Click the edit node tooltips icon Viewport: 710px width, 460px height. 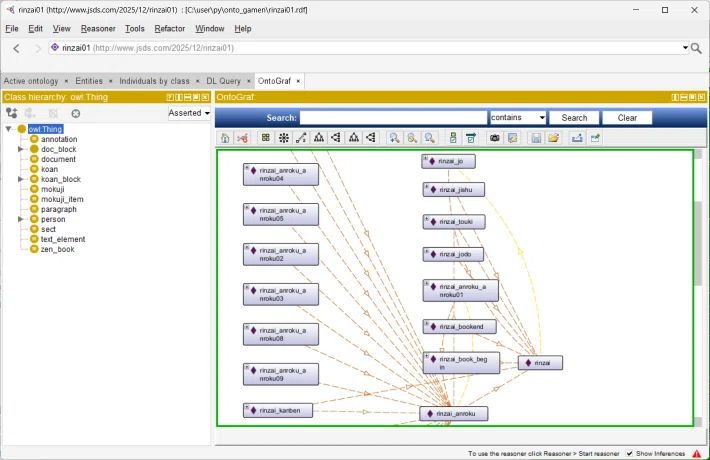click(512, 138)
